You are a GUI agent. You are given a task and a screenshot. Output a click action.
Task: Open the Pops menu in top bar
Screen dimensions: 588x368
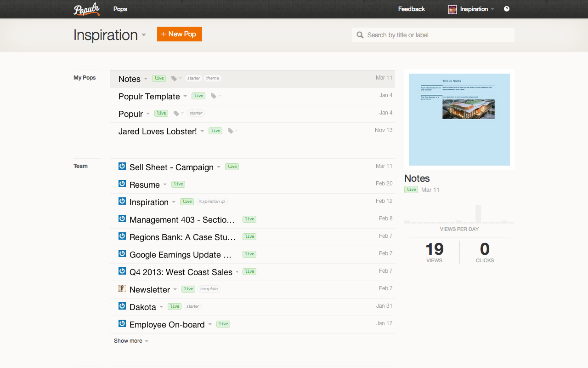pyautogui.click(x=120, y=9)
